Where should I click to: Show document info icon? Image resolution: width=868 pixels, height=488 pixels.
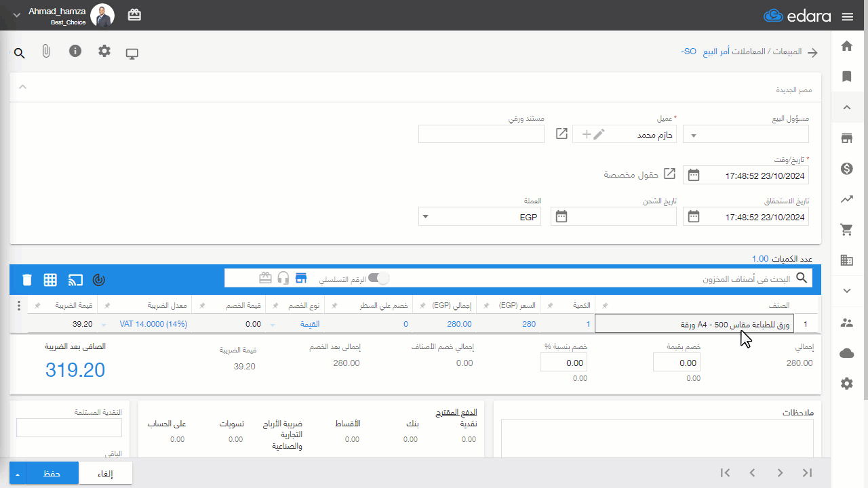(x=75, y=51)
